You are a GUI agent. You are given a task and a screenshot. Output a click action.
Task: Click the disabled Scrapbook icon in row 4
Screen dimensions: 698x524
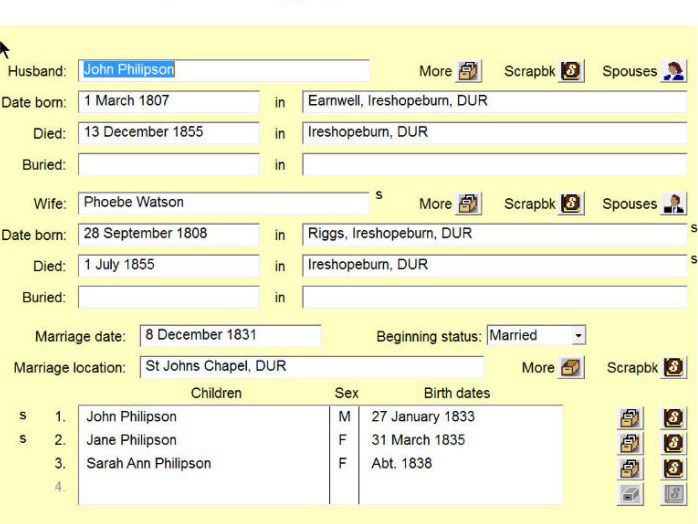pyautogui.click(x=674, y=493)
